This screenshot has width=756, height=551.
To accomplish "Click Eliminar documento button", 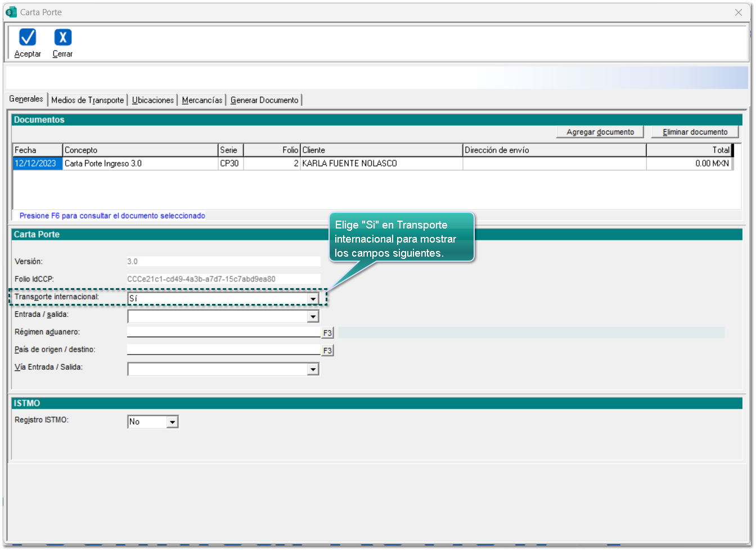I will (x=695, y=132).
